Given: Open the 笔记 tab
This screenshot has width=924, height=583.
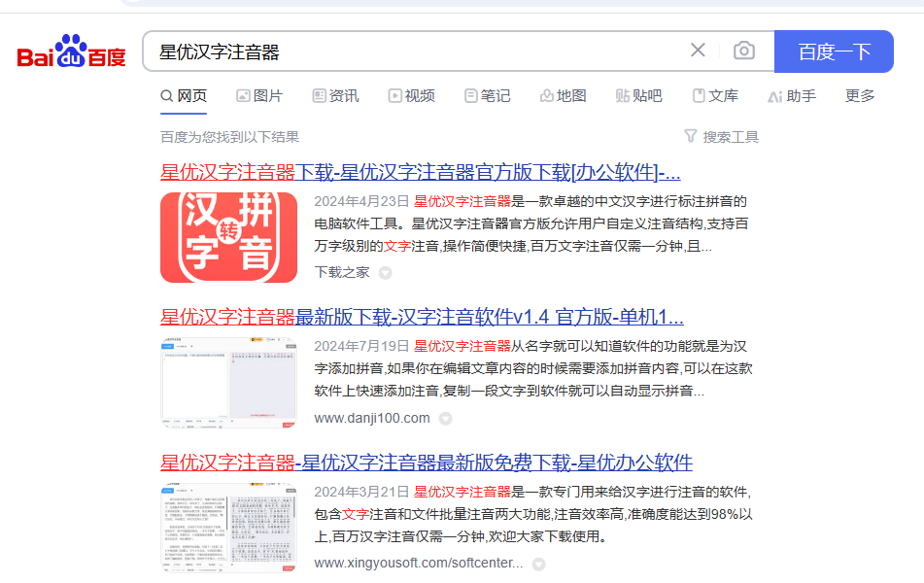Looking at the screenshot, I should (x=488, y=96).
